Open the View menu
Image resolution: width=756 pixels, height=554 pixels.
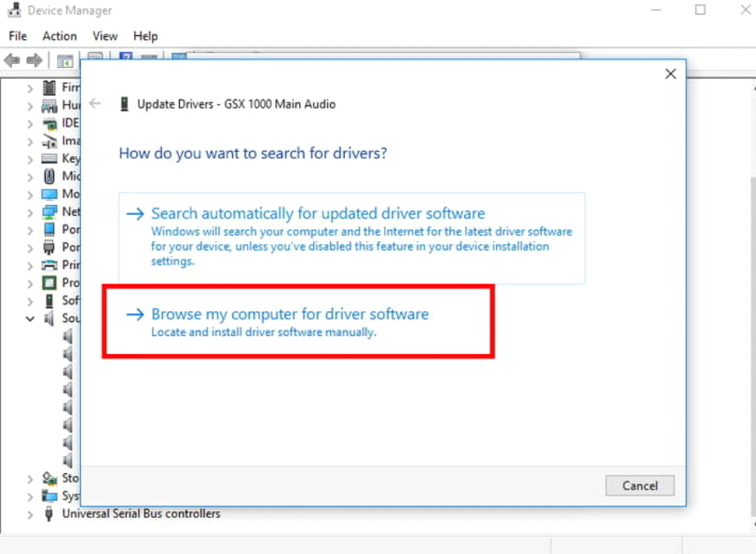(105, 36)
